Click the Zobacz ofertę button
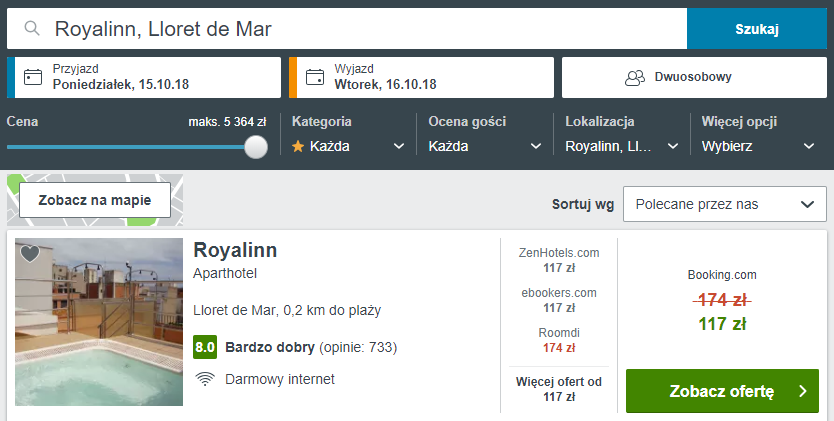Image resolution: width=834 pixels, height=421 pixels. pyautogui.click(x=721, y=391)
